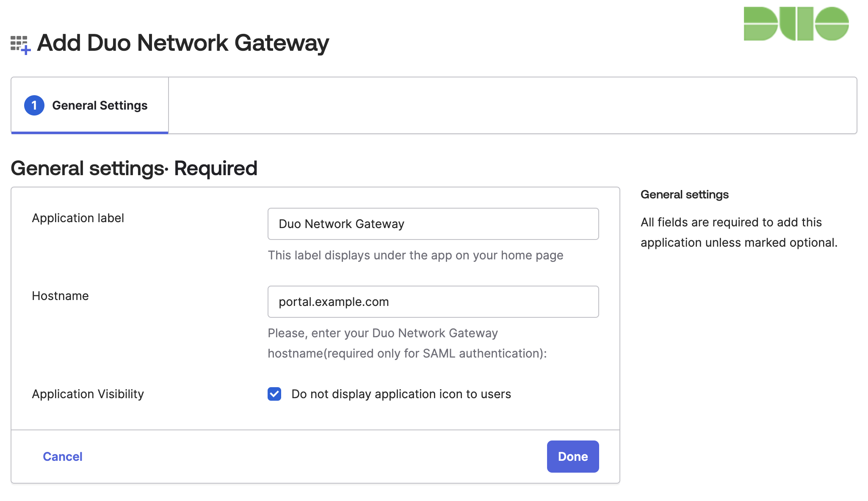Click the 'Hostname' field label
Viewport: 868px width, 501px height.
click(x=60, y=296)
